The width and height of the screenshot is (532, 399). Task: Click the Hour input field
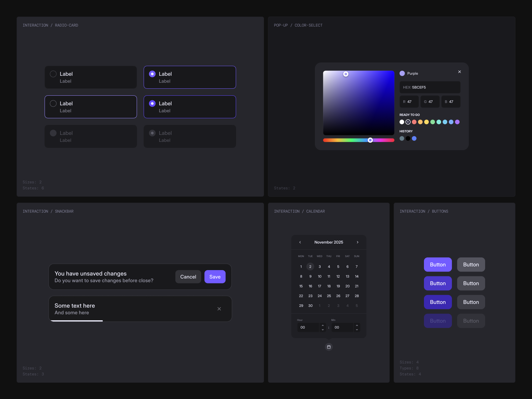[309, 327]
